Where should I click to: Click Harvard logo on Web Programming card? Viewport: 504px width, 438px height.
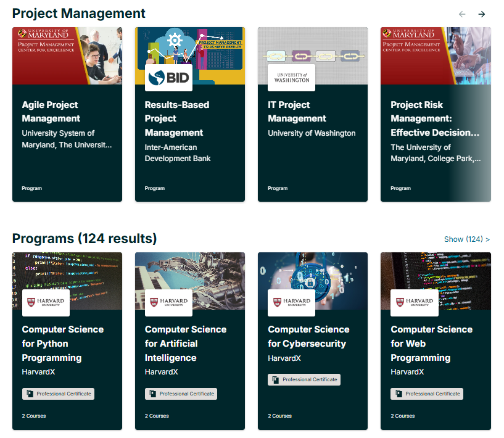415,303
